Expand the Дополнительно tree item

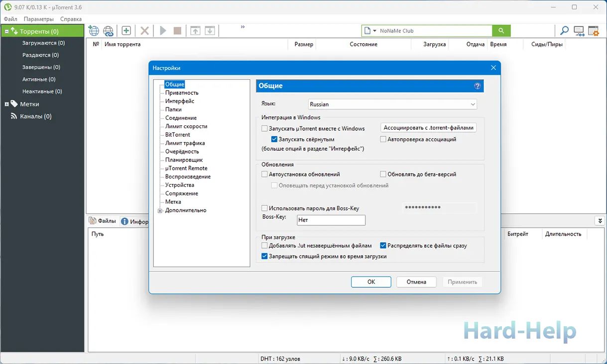(160, 210)
